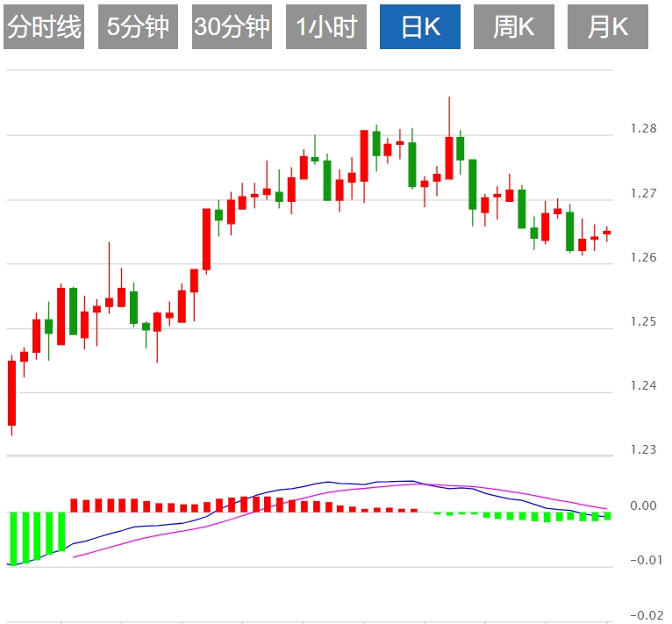The height and width of the screenshot is (624, 672).
Task: Select the 30分钟 interval tab
Action: tap(232, 27)
